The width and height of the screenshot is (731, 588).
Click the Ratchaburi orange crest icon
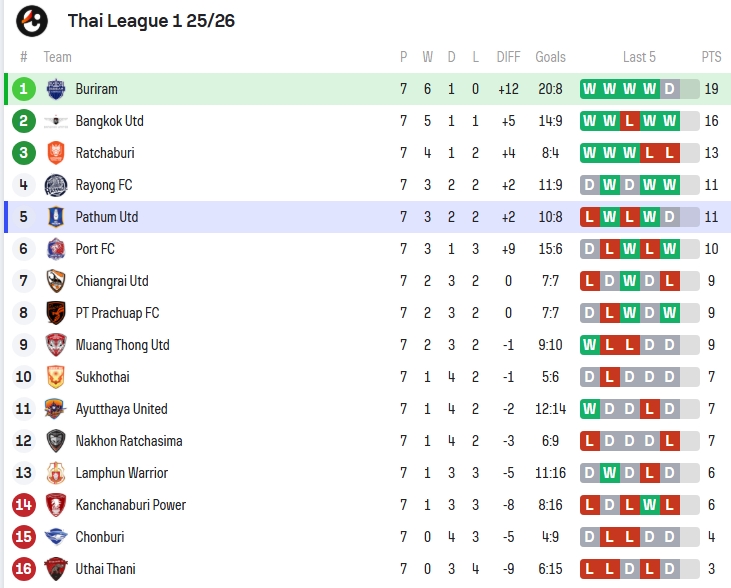click(x=56, y=153)
